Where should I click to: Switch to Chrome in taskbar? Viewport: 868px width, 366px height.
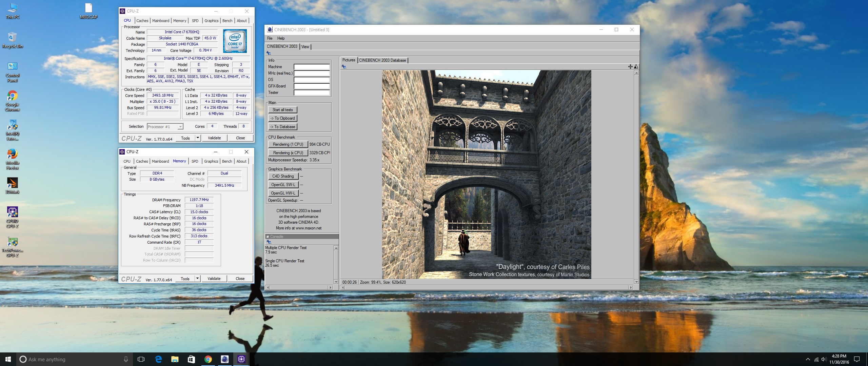pos(208,359)
